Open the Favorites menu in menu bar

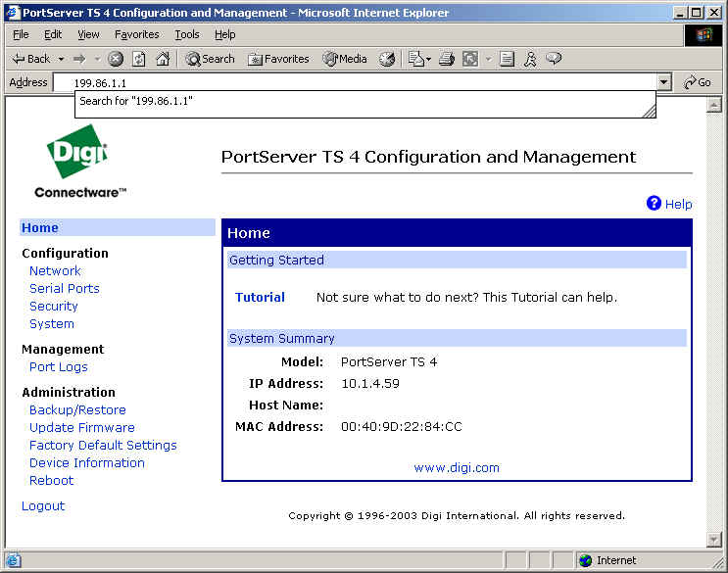[x=136, y=34]
